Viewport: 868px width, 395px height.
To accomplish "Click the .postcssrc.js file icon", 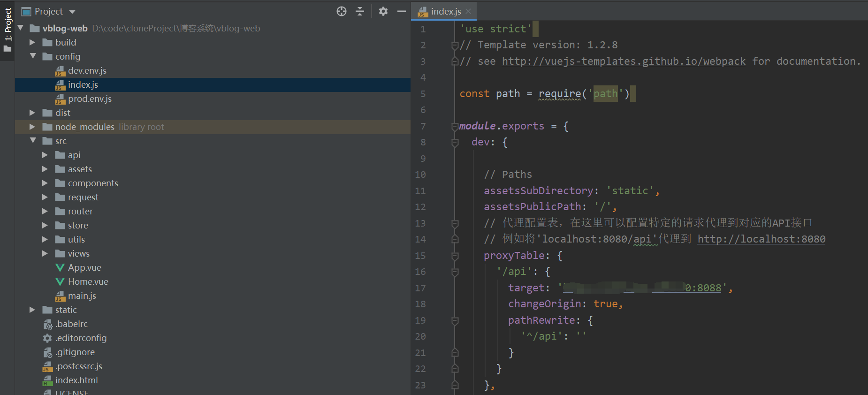I will tap(47, 366).
